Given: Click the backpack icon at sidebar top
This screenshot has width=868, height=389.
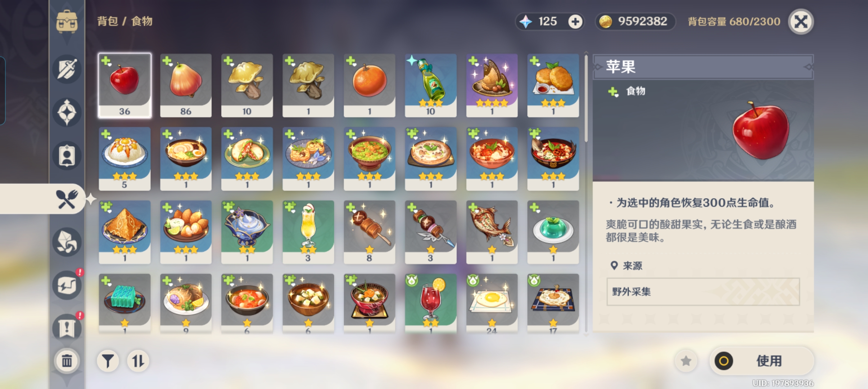Looking at the screenshot, I should 67,22.
